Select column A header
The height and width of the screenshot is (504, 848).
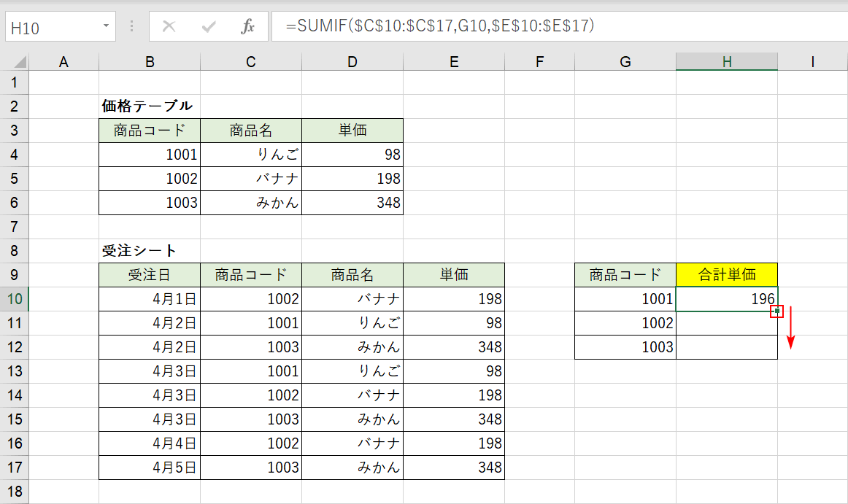coord(63,62)
